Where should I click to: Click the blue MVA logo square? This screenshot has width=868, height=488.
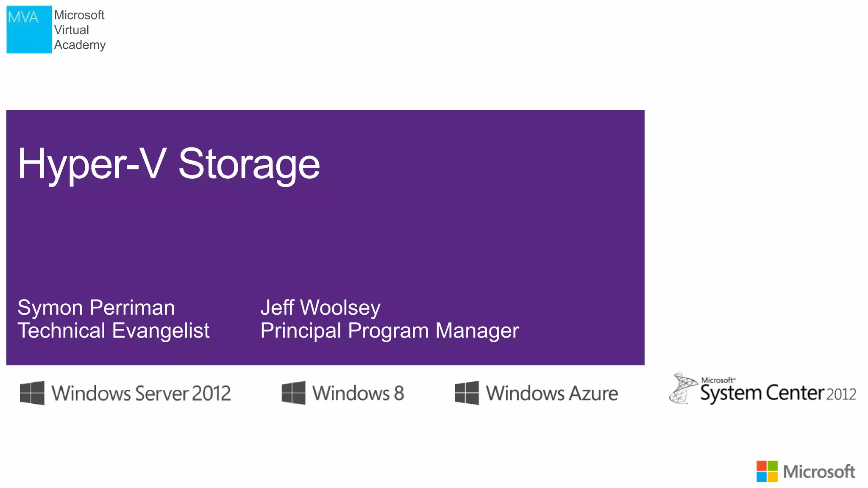29,30
